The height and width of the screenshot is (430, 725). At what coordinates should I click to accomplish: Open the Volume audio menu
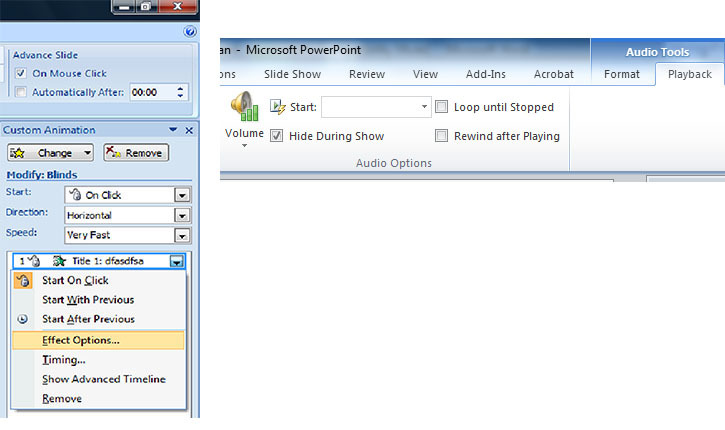(x=244, y=120)
